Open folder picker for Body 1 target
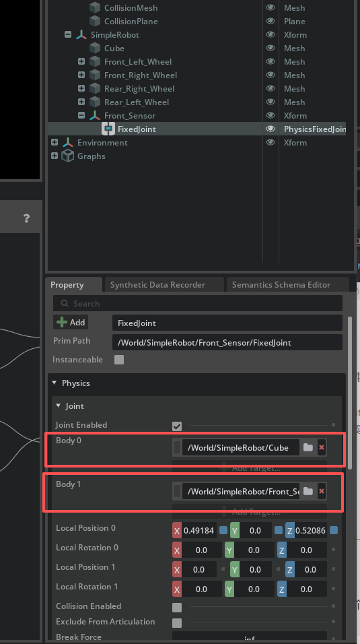The image size is (360, 644). [x=308, y=491]
